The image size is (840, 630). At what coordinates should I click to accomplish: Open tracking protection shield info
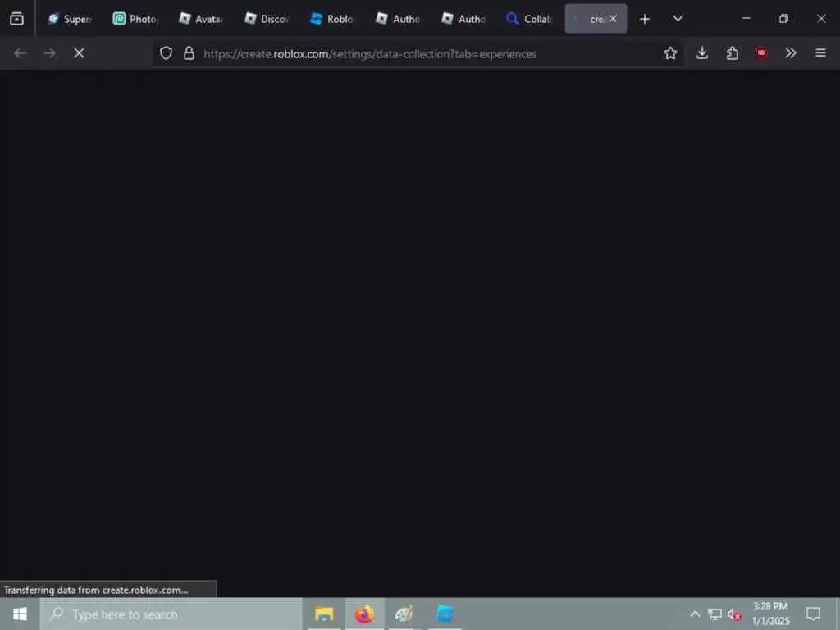(x=166, y=53)
